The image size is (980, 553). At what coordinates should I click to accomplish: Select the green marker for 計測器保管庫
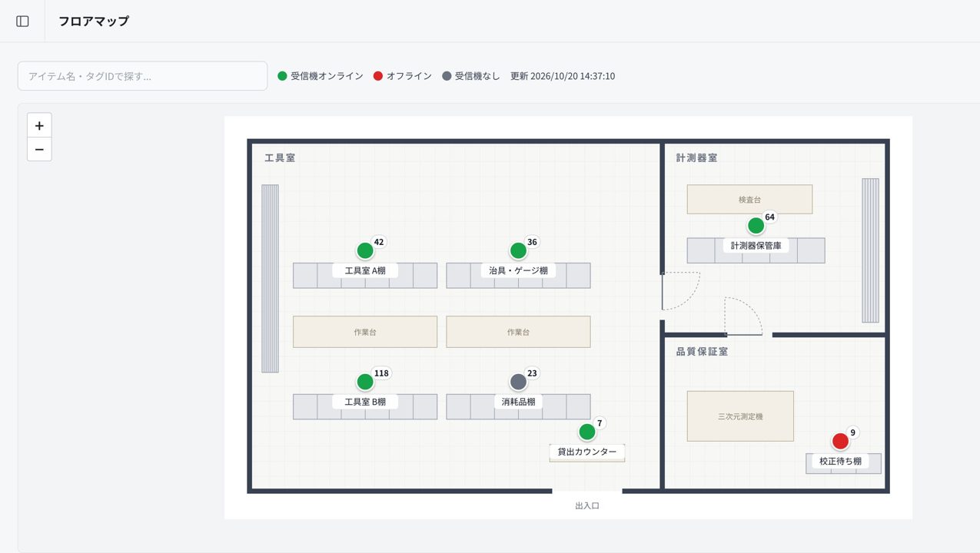756,226
